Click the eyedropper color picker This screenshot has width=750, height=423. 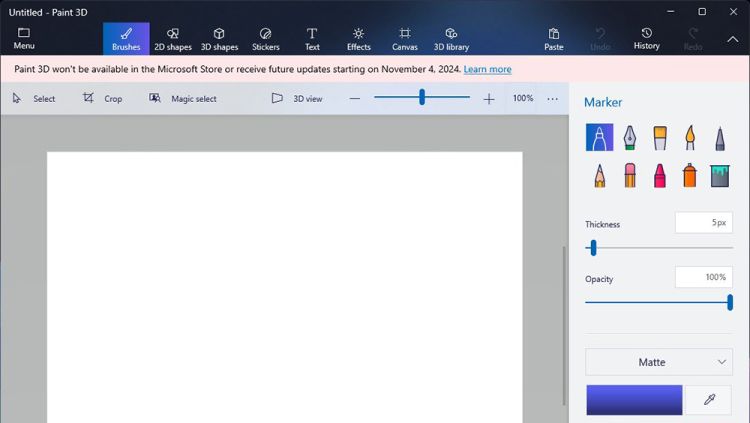tap(709, 400)
